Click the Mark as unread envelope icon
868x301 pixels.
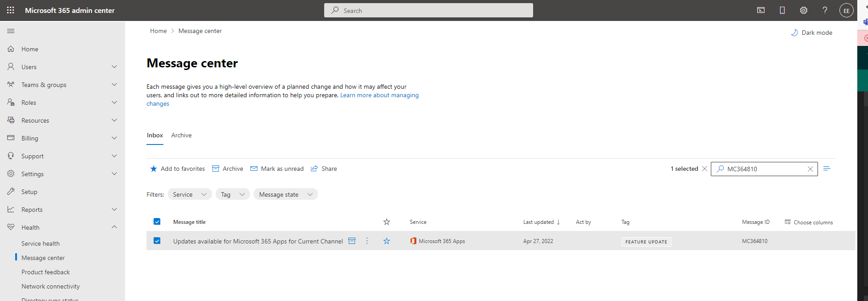point(254,169)
